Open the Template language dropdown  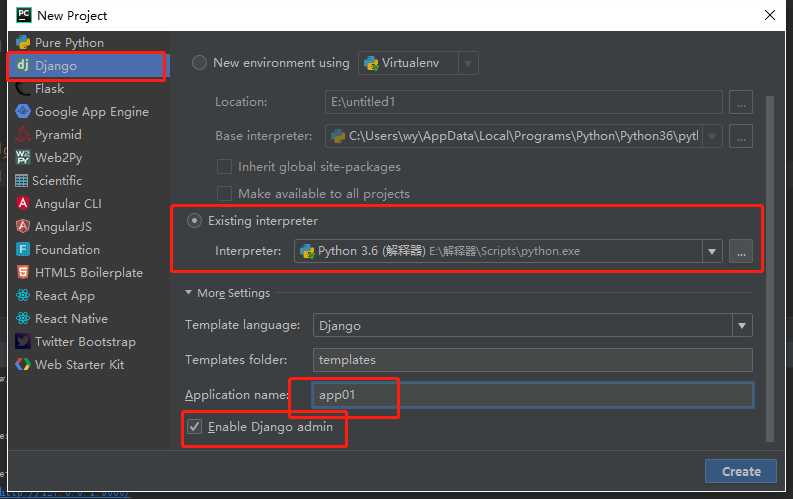pos(742,326)
